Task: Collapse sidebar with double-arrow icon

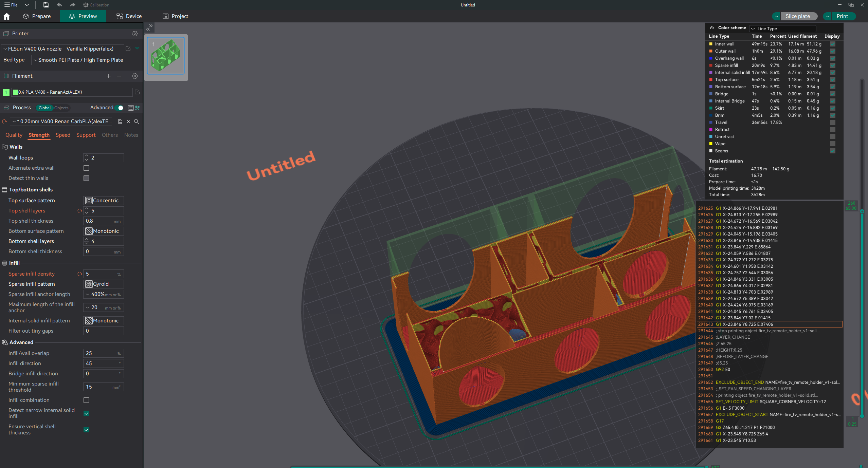Action: [149, 27]
